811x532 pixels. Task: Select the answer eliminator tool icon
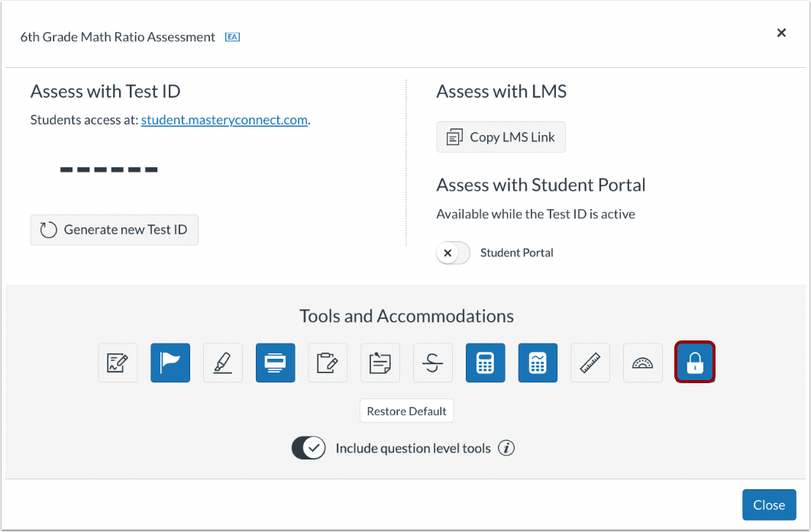coord(118,363)
